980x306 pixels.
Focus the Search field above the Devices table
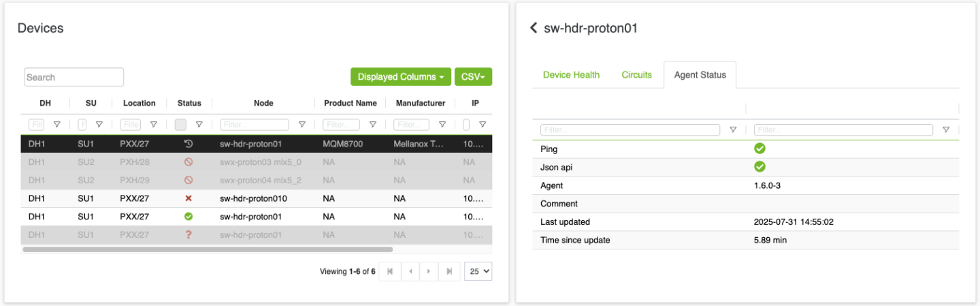click(x=73, y=77)
